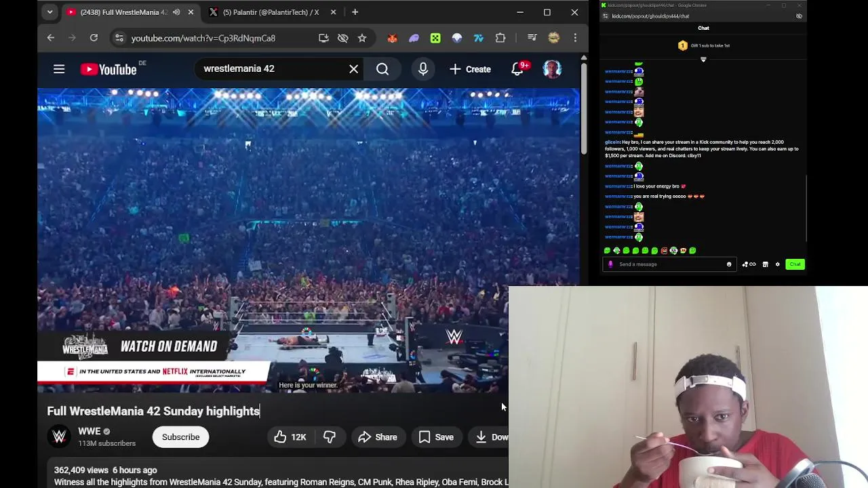The image size is (868, 488).
Task: Expand the Kick gift leaderboard arrow
Action: [703, 60]
